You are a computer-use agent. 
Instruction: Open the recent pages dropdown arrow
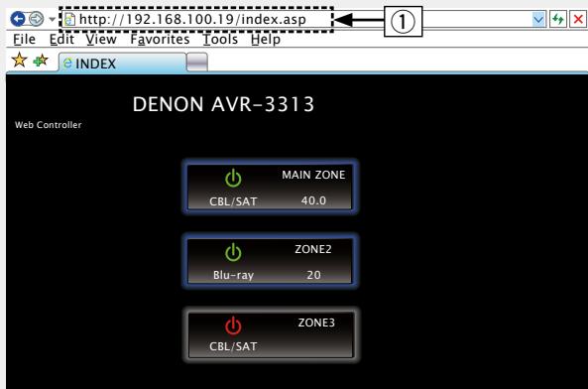point(53,19)
